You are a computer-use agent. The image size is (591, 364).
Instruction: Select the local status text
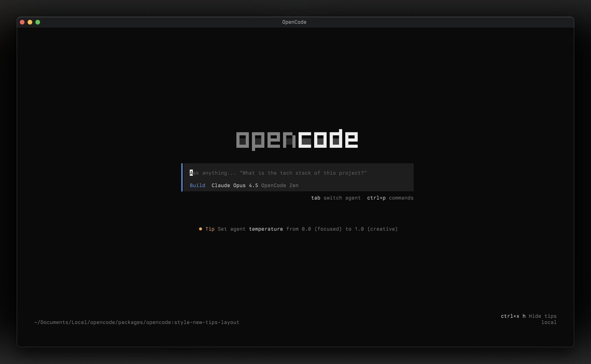pos(549,323)
